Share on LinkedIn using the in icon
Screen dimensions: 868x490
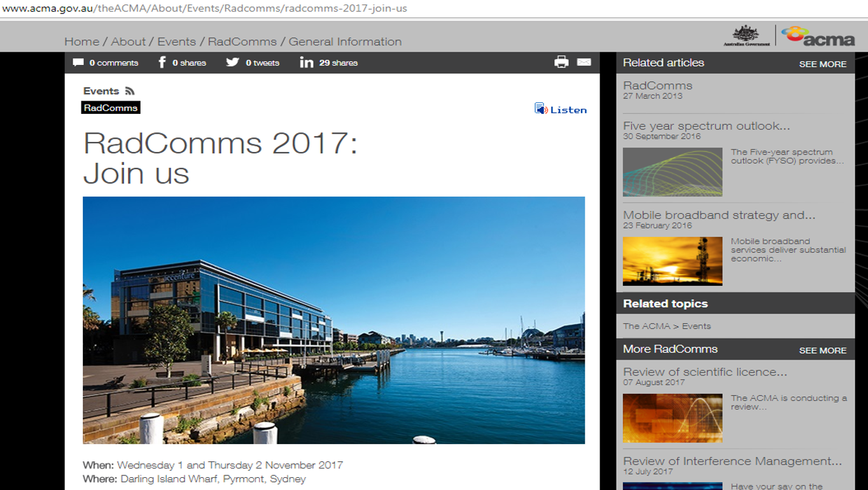(306, 62)
